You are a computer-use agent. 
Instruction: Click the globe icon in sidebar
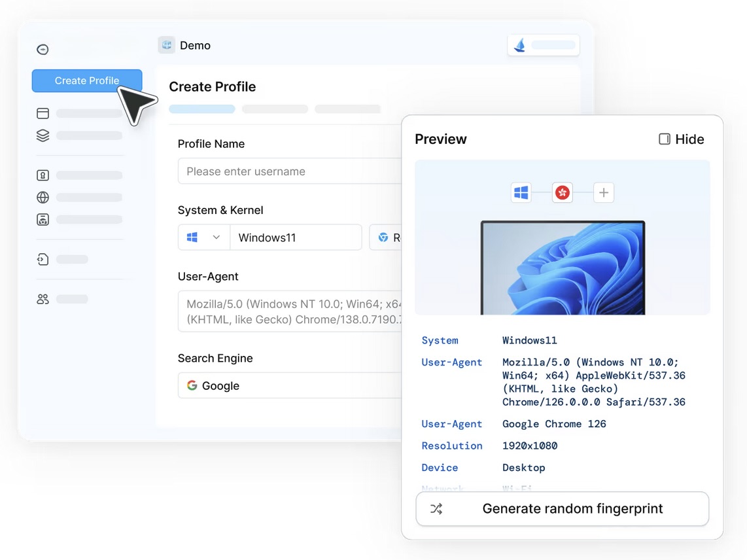pyautogui.click(x=43, y=198)
